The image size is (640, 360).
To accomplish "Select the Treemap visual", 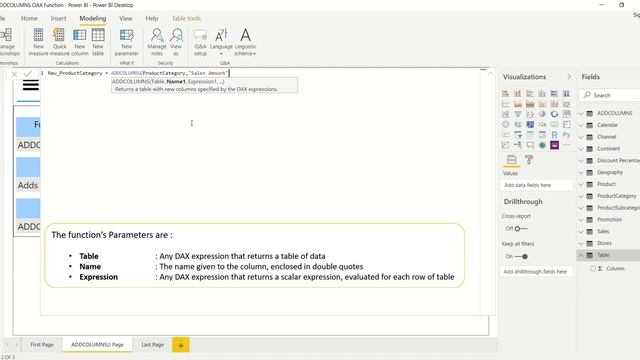I will (567, 114).
